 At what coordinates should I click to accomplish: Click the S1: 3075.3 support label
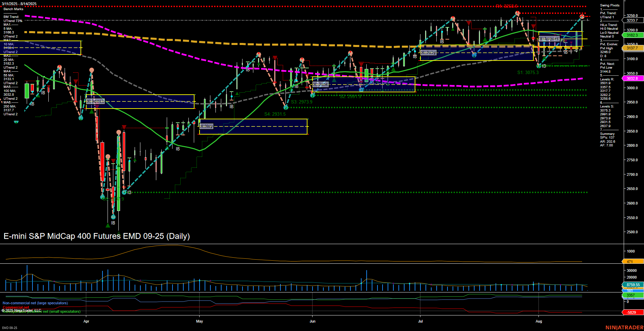tap(528, 72)
